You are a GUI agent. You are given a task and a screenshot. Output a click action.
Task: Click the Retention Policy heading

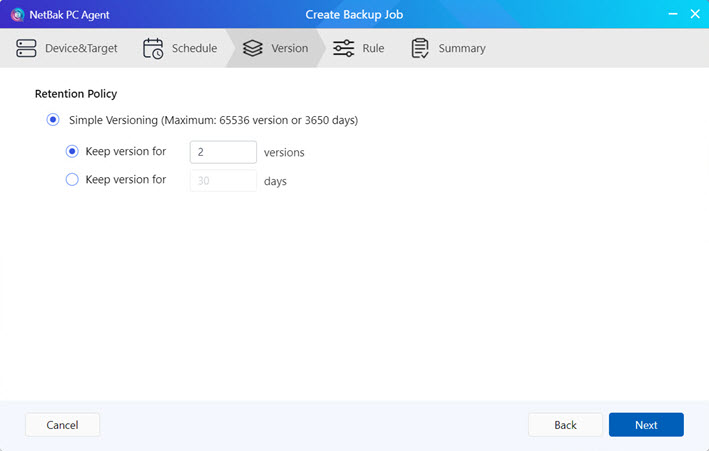coord(76,94)
